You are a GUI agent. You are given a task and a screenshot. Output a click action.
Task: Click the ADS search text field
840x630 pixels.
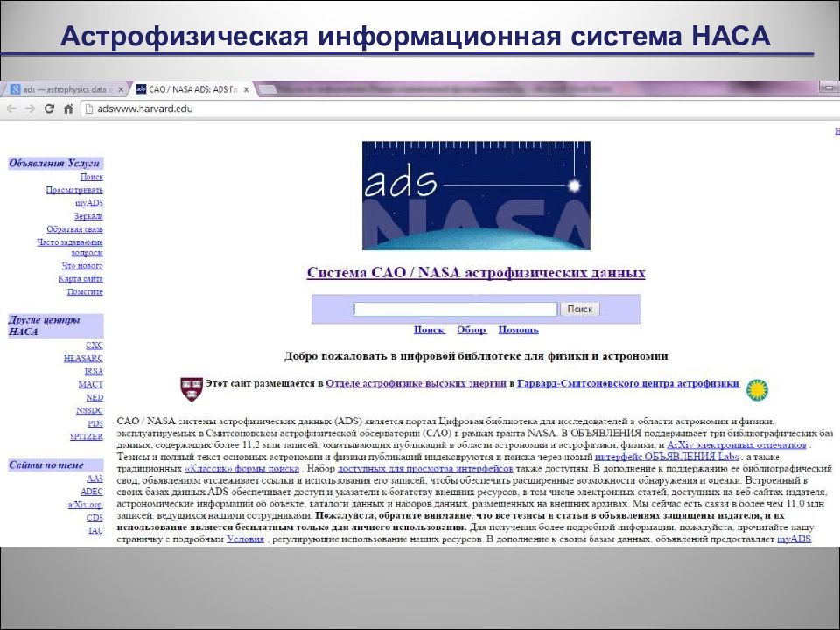tap(455, 309)
